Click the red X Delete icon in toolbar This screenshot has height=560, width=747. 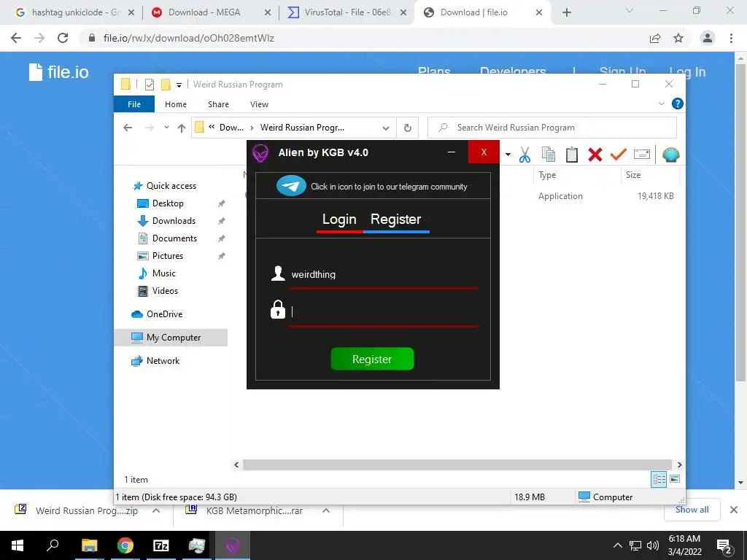(595, 155)
